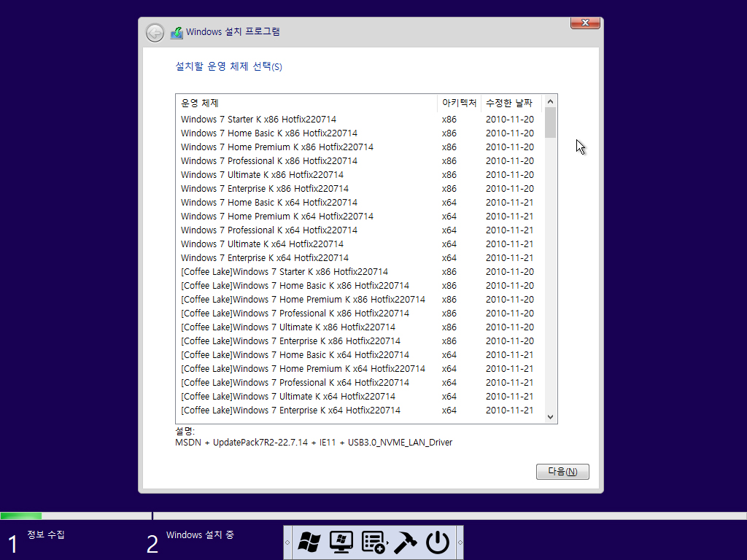Select [Coffee Lake]Windows 7 Enterprise K x64 row

click(360, 410)
